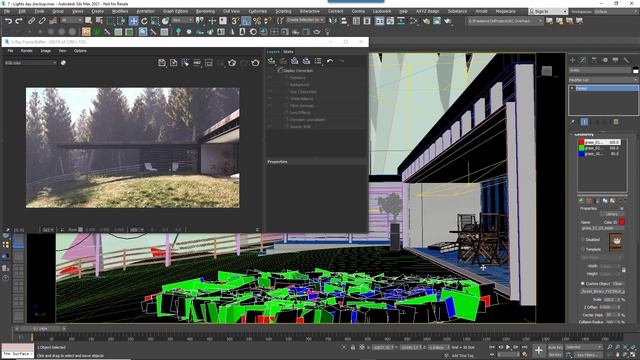
Task: Click the Save image icon in the V-Ray Frame Buffer
Action: [162, 63]
